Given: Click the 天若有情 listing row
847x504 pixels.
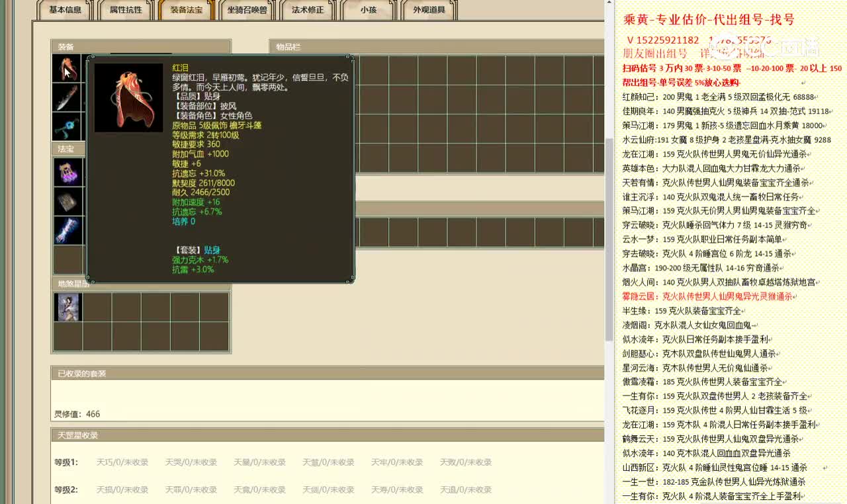Looking at the screenshot, I should [718, 183].
